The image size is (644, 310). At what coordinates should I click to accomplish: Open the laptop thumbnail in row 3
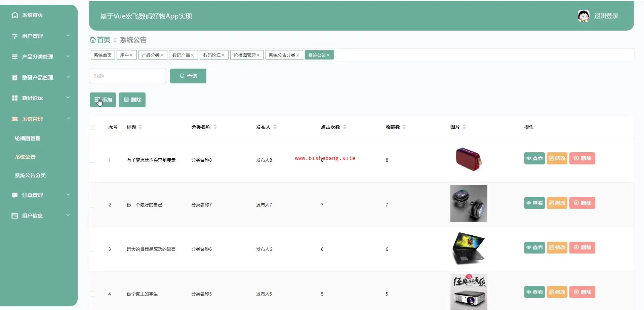point(469,248)
